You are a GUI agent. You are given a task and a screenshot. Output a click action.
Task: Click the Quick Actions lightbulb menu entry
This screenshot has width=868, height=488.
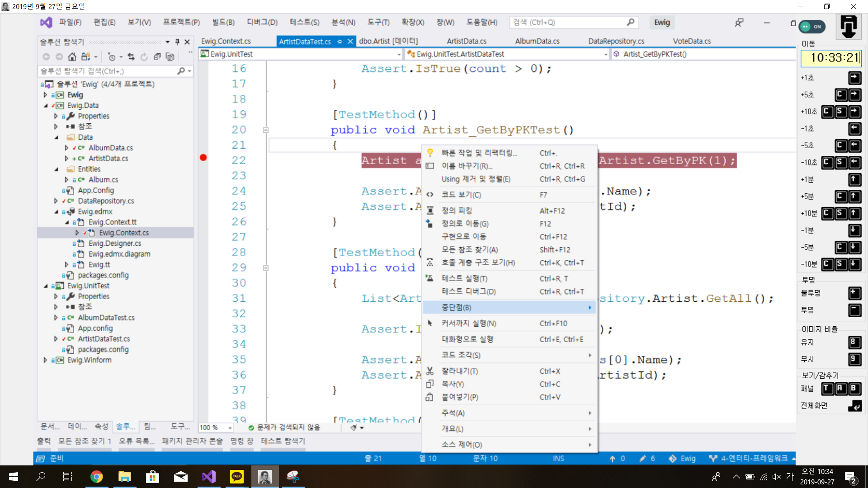pyautogui.click(x=479, y=153)
